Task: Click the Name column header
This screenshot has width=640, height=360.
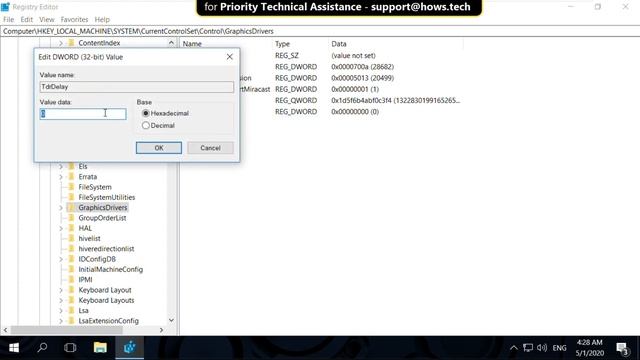Action: tap(192, 44)
